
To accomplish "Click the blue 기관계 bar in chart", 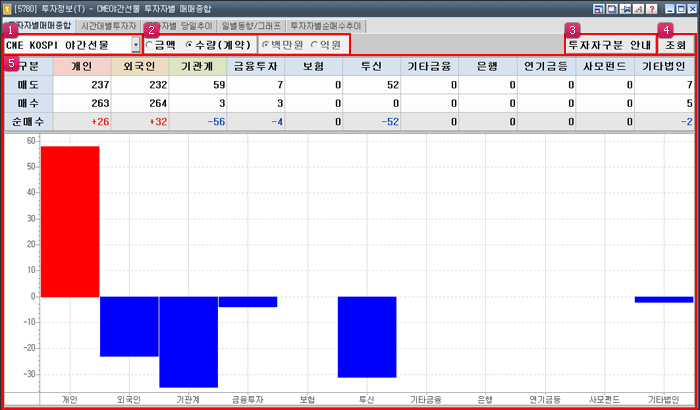I will [188, 342].
